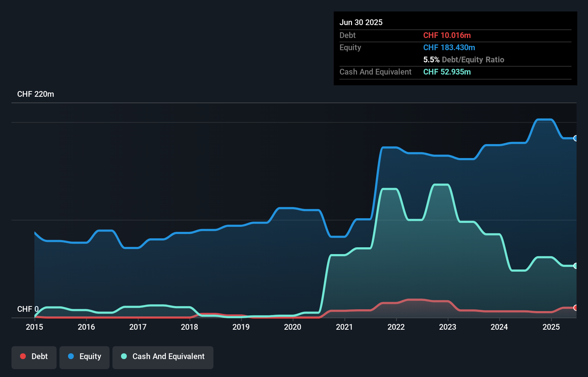Image resolution: width=588 pixels, height=377 pixels.
Task: Select the 2020 year axis label
Action: coord(293,327)
